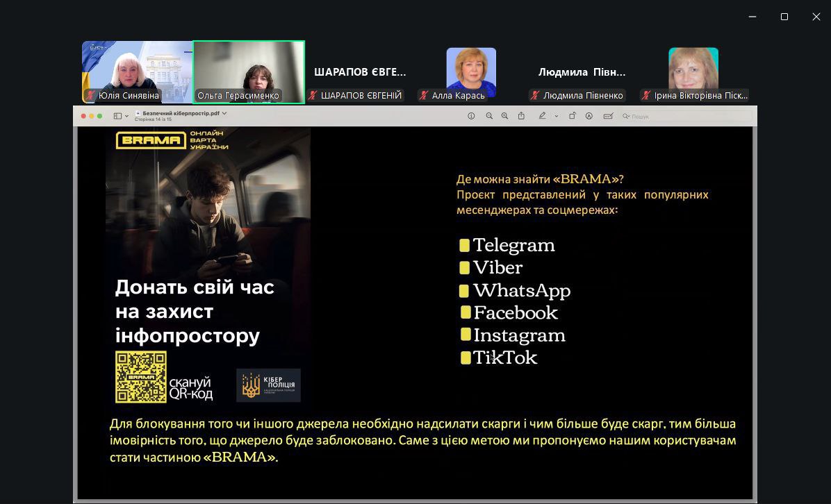Click the green macOS fullscreen button
The height and width of the screenshot is (504, 831).
(x=101, y=116)
